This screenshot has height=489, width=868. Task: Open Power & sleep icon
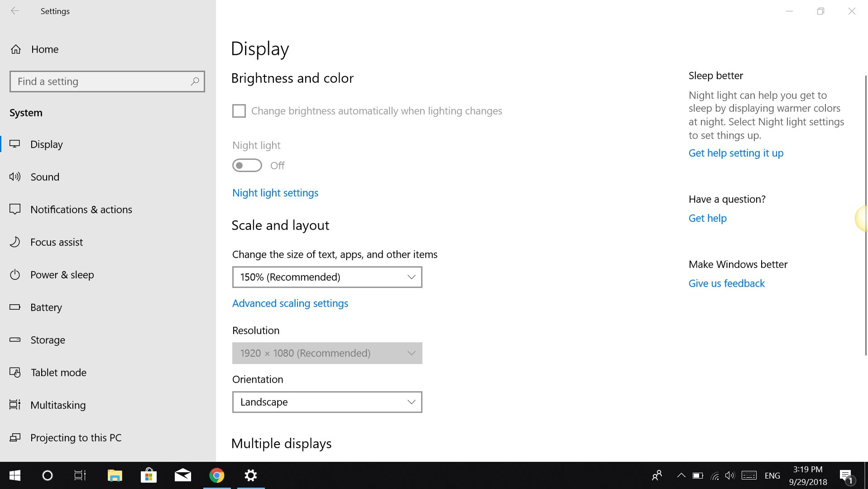tap(15, 275)
